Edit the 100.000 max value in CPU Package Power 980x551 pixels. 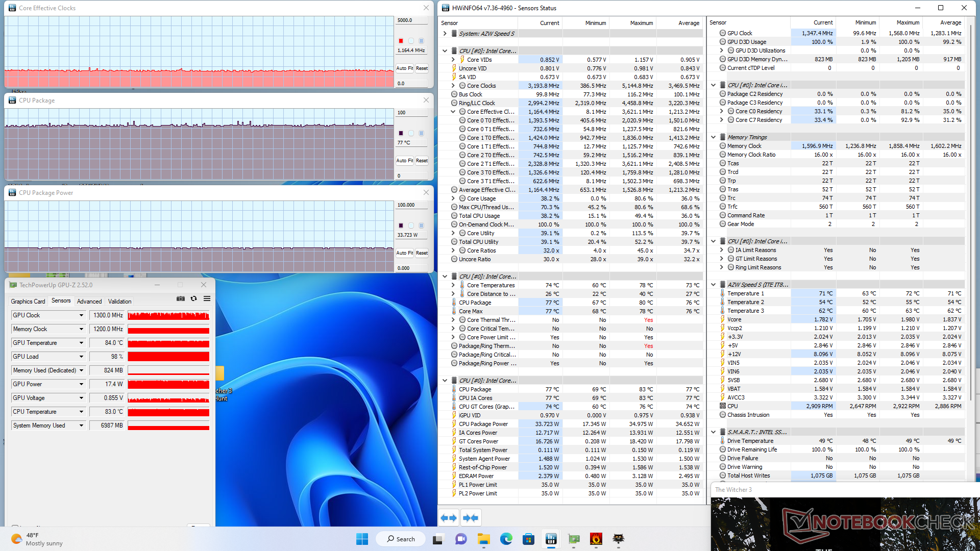(x=412, y=205)
